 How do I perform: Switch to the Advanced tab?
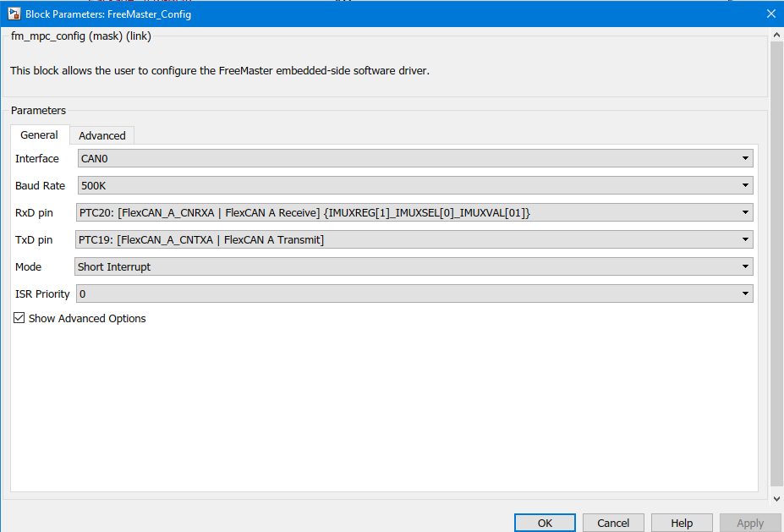pyautogui.click(x=101, y=135)
